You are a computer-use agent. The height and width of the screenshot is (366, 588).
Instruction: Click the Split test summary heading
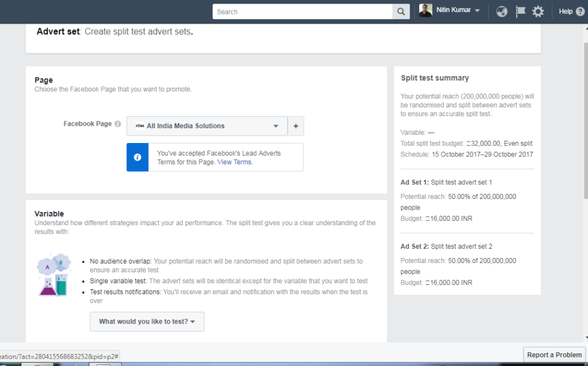coord(435,78)
